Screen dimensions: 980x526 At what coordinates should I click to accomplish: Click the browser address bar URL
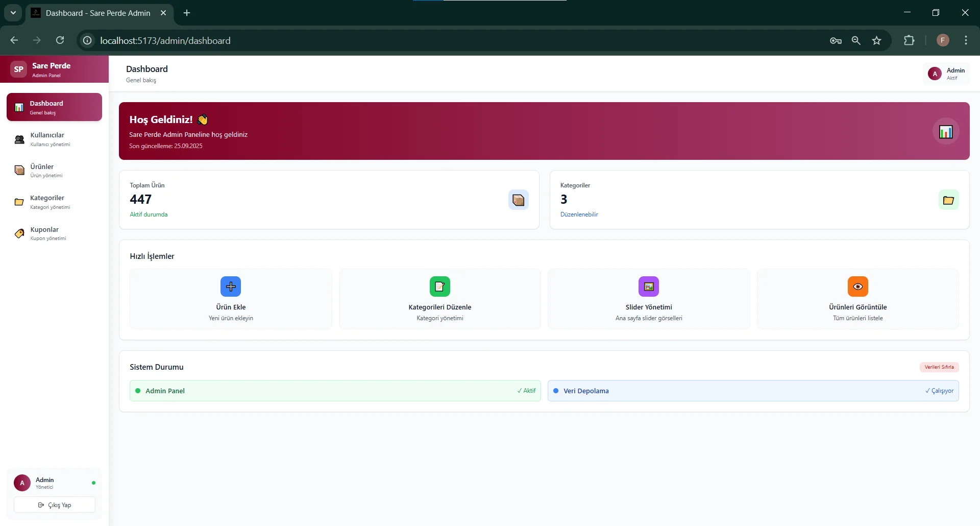click(165, 40)
